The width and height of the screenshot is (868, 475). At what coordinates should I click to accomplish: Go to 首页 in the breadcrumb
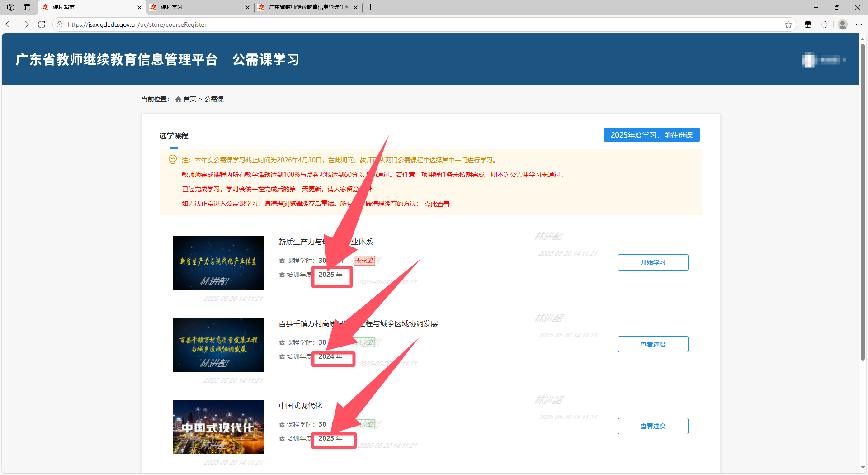(x=190, y=99)
